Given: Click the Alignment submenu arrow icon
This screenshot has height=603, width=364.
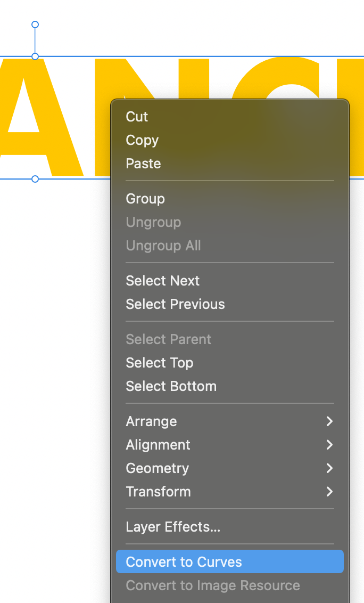Looking at the screenshot, I should click(329, 445).
